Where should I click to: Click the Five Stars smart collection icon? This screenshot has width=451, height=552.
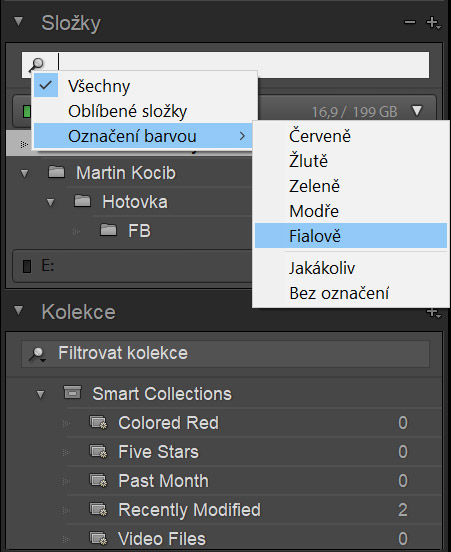click(98, 451)
